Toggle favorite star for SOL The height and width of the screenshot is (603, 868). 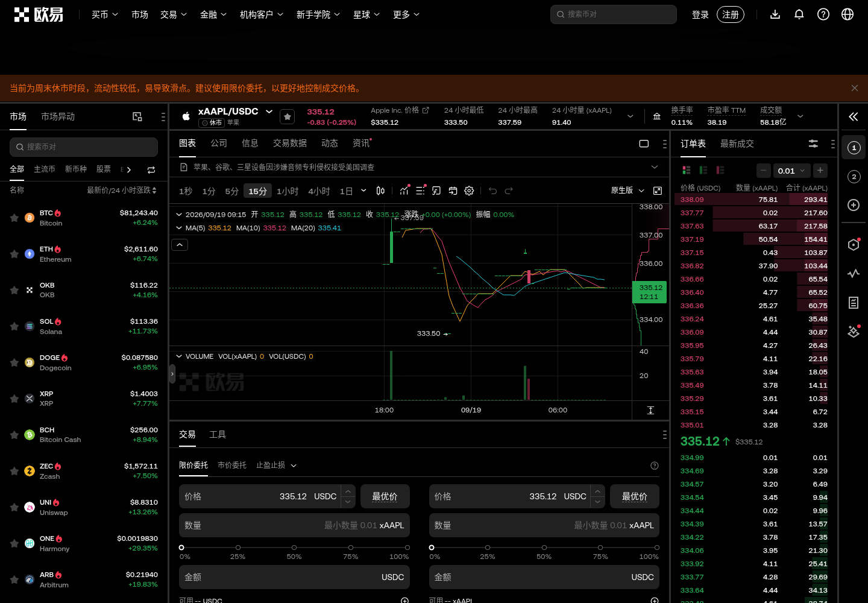pos(14,326)
